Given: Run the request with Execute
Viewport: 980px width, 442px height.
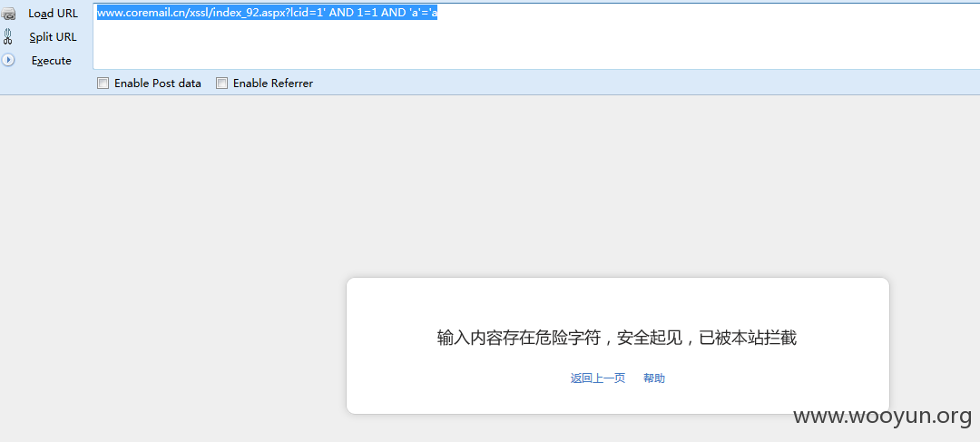Looking at the screenshot, I should tap(51, 61).
